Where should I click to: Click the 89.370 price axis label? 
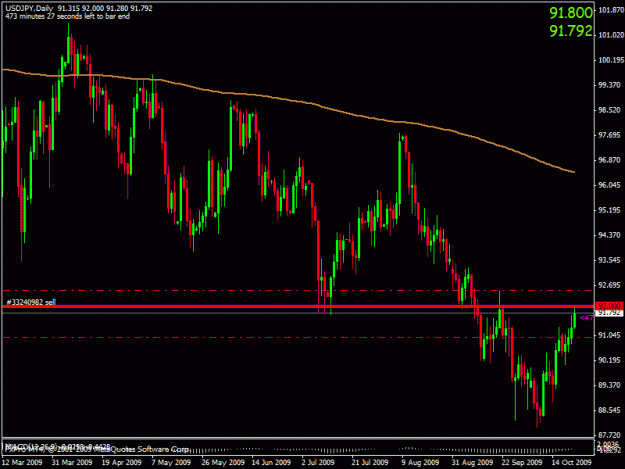click(611, 385)
